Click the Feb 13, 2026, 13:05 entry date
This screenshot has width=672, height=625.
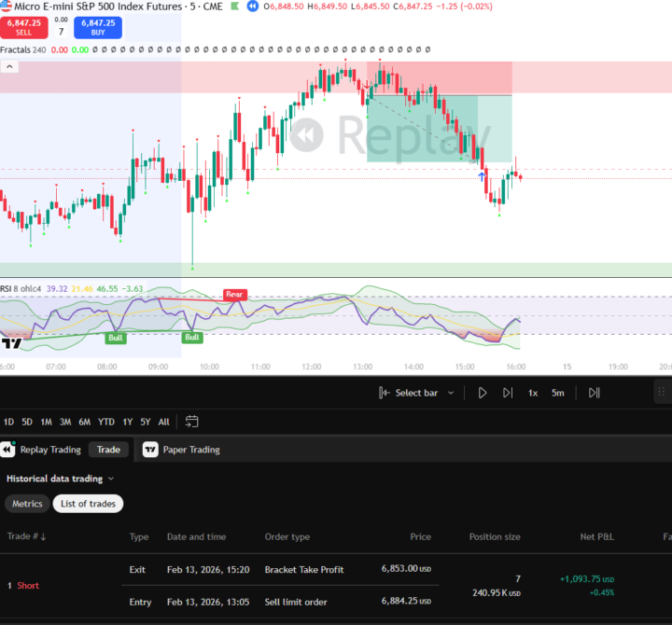pyautogui.click(x=208, y=603)
